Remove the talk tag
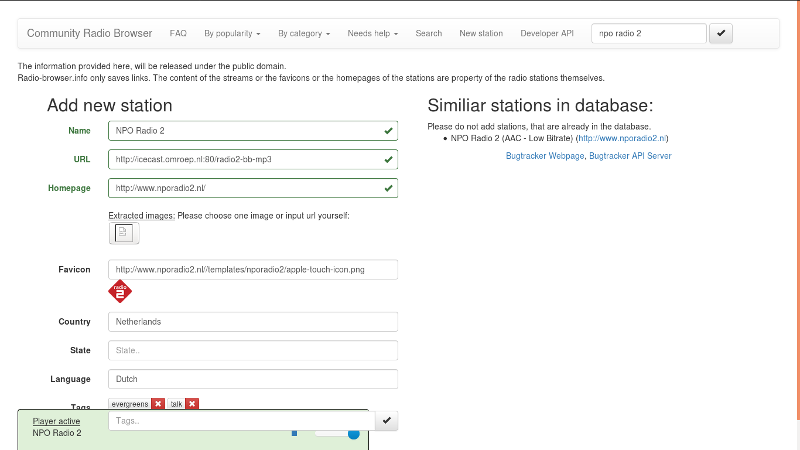 [x=192, y=404]
